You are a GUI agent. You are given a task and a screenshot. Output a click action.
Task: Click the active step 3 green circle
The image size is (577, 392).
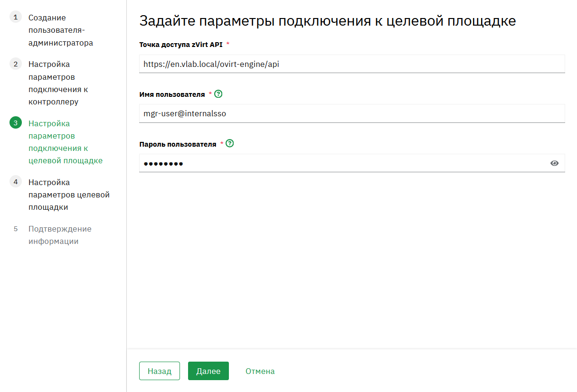(x=16, y=123)
